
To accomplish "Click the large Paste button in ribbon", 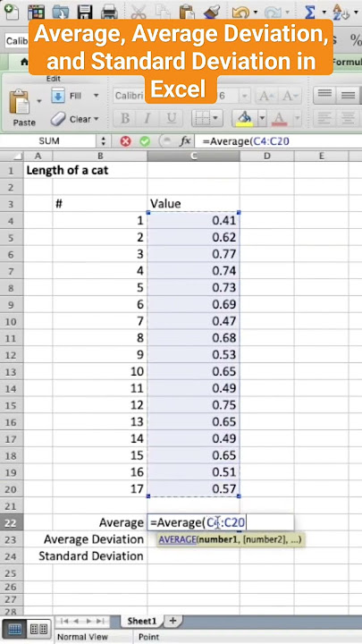I will [24, 107].
